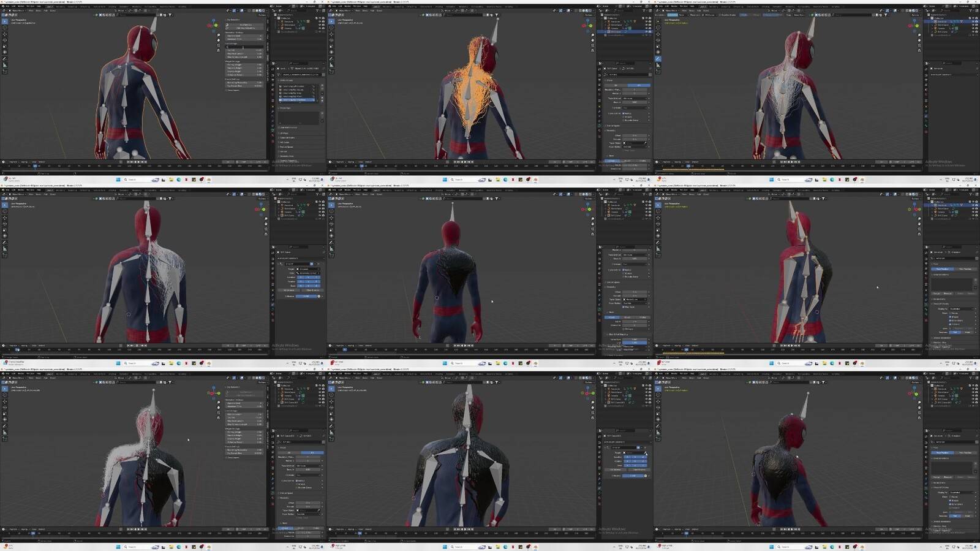Select Cursor tool in top-left Blender window
The image size is (980, 551).
(4, 28)
